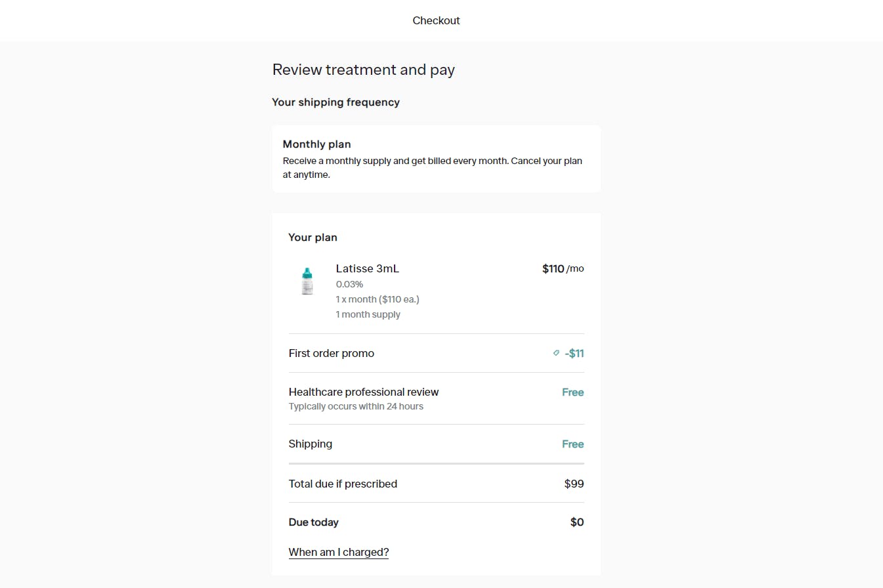The width and height of the screenshot is (883, 588).
Task: Click the '$110 /mo' price label
Action: pos(563,268)
